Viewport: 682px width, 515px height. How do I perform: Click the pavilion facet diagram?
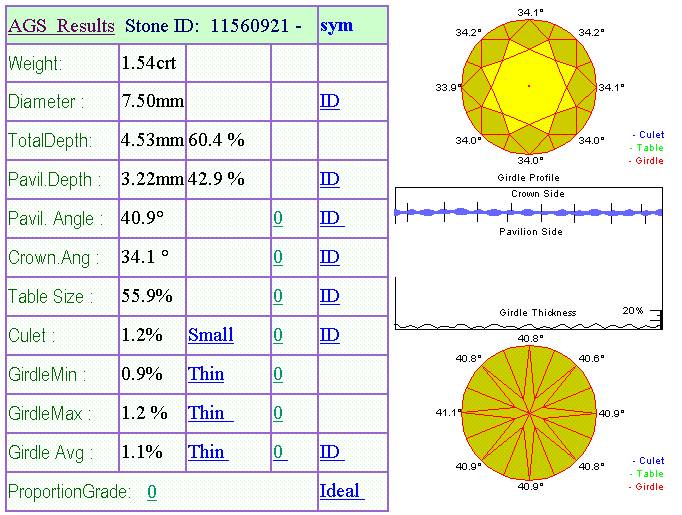(x=529, y=412)
